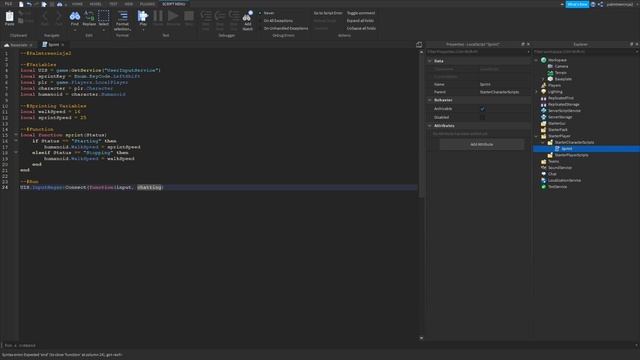Click the Chat bubble icon in Explorer
Viewport: 640px width, 360px height.
[x=544, y=174]
